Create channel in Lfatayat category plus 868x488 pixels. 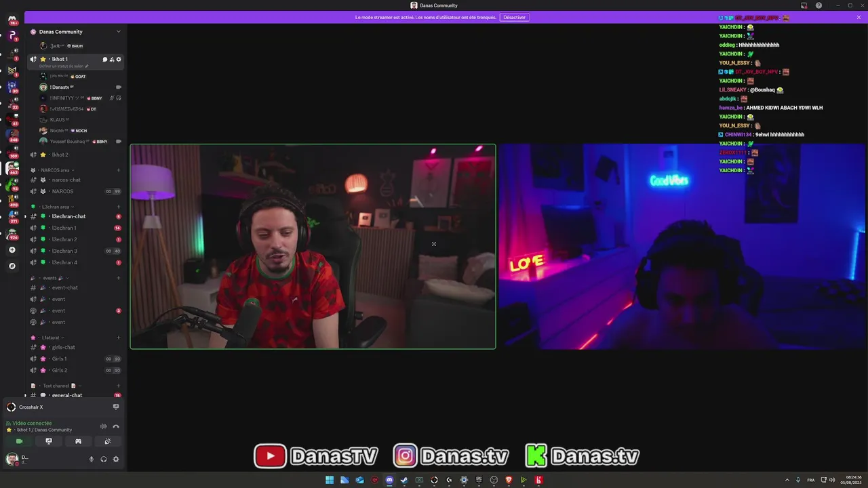119,338
